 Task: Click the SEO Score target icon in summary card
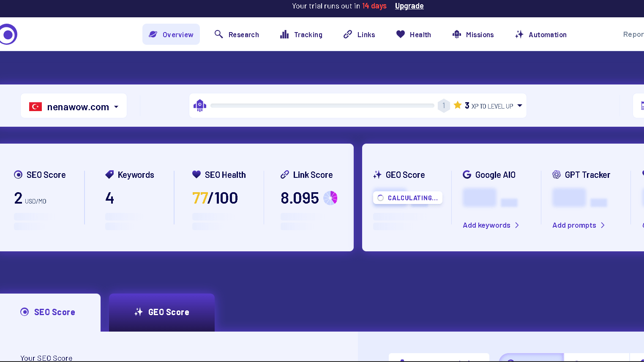click(x=18, y=174)
